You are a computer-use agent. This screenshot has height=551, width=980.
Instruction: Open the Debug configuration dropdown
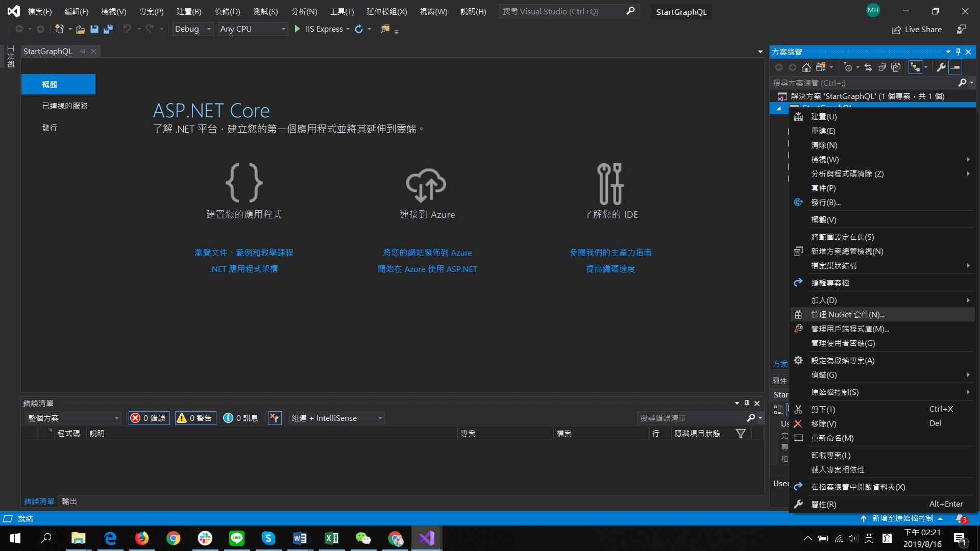193,29
